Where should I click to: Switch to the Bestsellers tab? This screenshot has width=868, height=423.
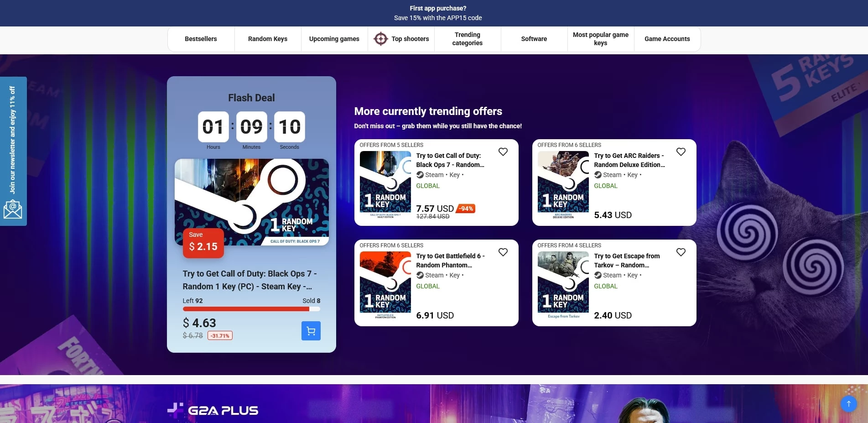pyautogui.click(x=200, y=39)
